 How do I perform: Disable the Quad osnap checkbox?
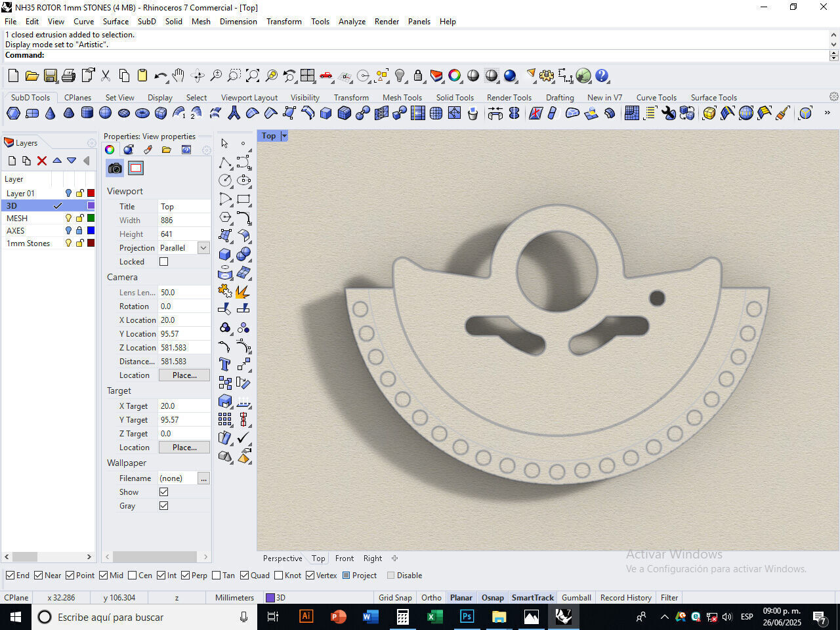tap(245, 576)
